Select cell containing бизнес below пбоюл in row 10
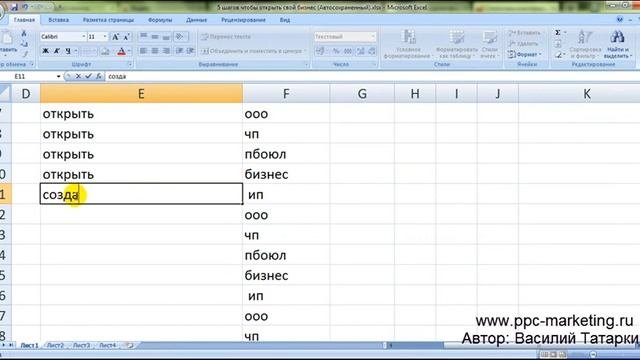 (x=286, y=174)
